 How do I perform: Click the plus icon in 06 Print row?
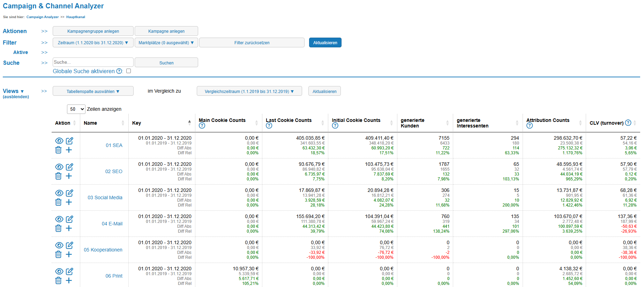69,281
